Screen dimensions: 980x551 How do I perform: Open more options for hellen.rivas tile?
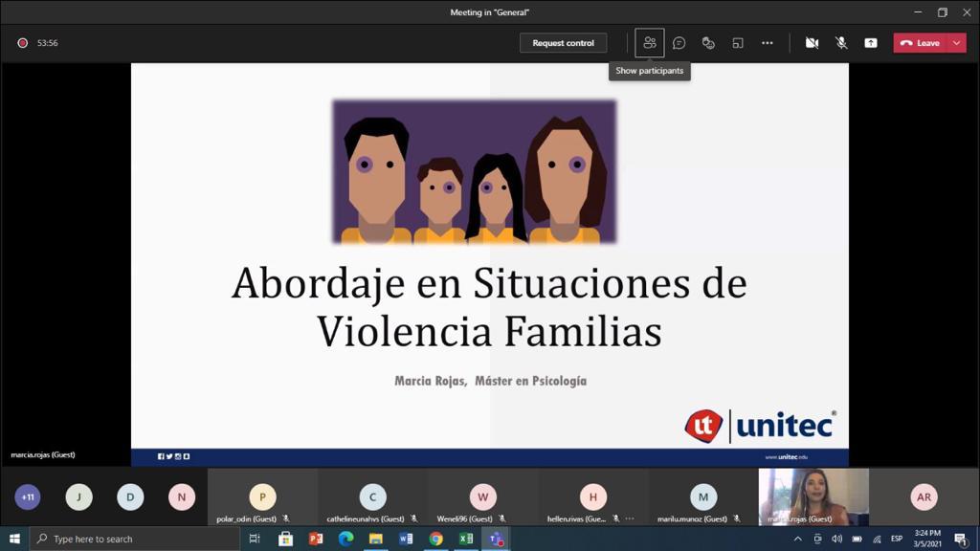pyautogui.click(x=629, y=518)
